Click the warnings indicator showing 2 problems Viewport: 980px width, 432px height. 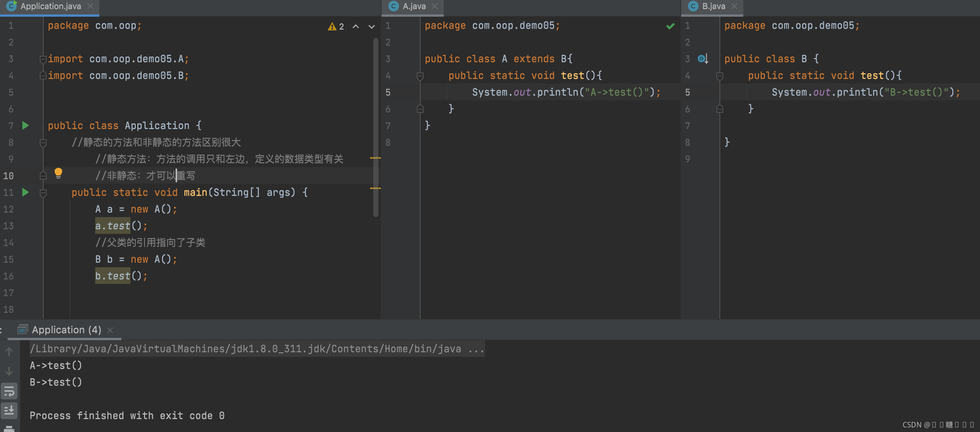[336, 26]
